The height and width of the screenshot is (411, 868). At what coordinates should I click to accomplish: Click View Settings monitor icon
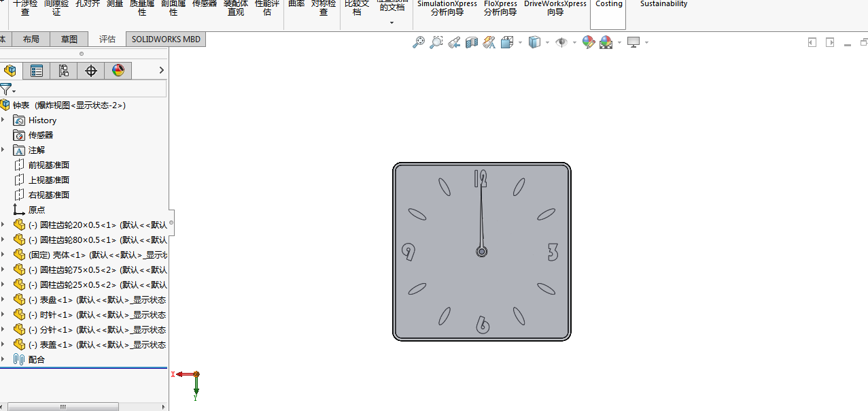click(633, 42)
